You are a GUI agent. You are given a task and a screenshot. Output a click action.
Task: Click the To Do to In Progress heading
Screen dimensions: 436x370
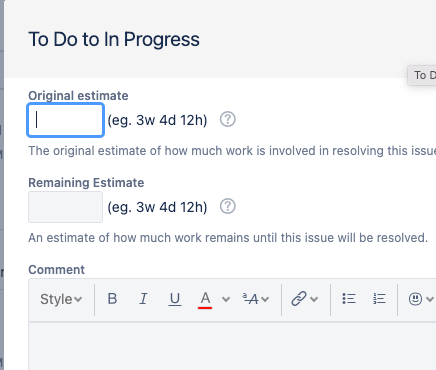114,39
